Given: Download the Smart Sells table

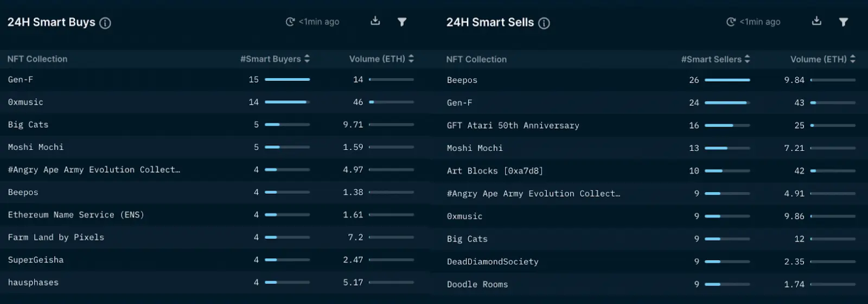Looking at the screenshot, I should point(816,21).
